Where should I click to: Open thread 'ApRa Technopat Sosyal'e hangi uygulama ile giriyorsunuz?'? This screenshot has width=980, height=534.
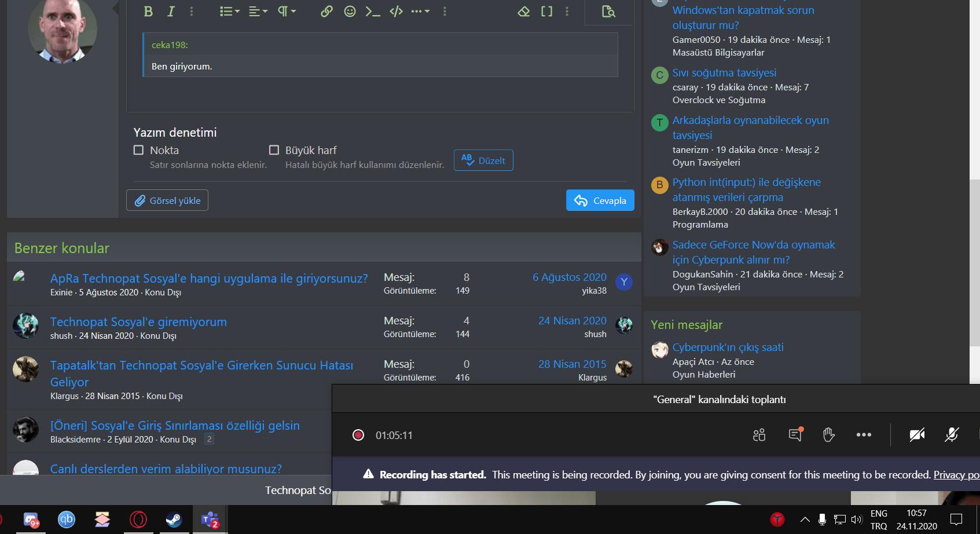point(209,279)
